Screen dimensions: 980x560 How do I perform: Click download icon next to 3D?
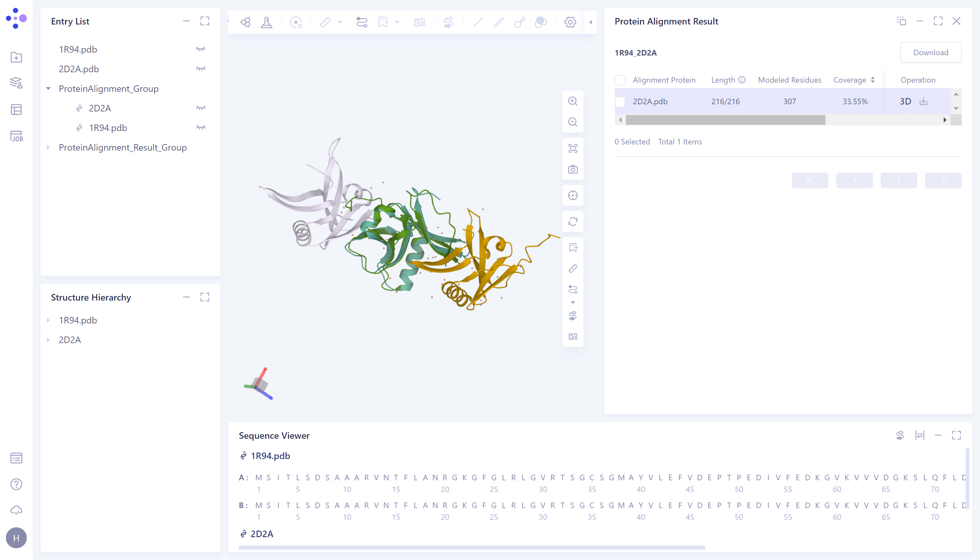(x=923, y=102)
